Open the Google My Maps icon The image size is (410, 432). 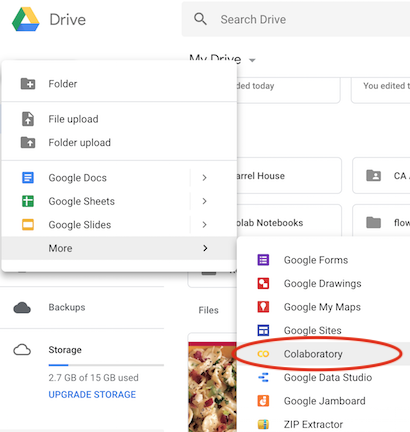coord(263,307)
